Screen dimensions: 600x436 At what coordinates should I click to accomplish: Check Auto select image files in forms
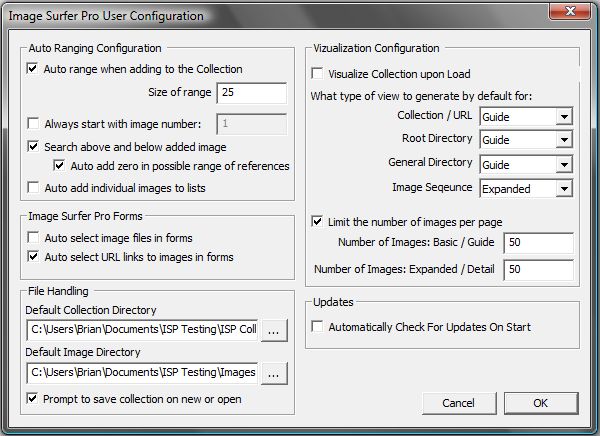(x=33, y=238)
